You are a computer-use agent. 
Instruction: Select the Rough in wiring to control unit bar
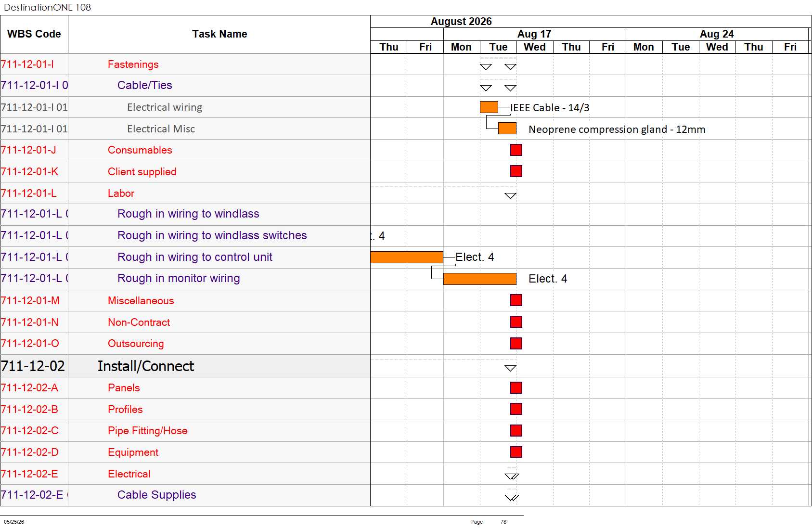pyautogui.click(x=407, y=258)
